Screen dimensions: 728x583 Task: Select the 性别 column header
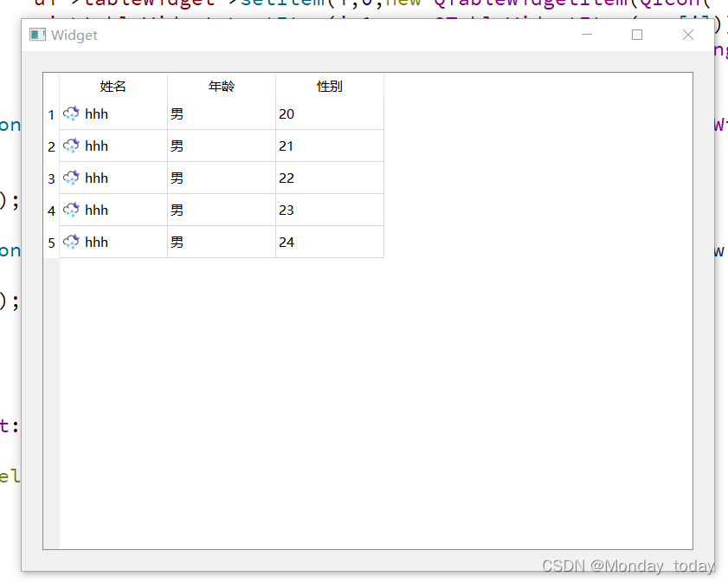click(x=329, y=86)
